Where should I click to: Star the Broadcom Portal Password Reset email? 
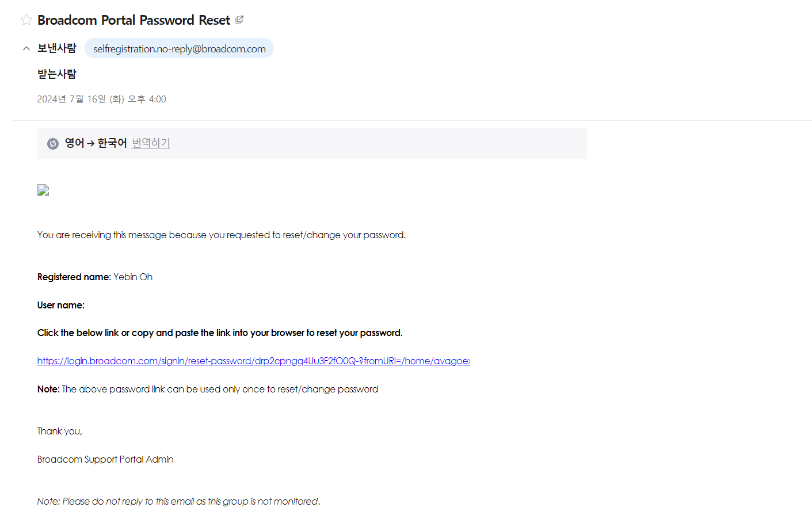tap(26, 20)
